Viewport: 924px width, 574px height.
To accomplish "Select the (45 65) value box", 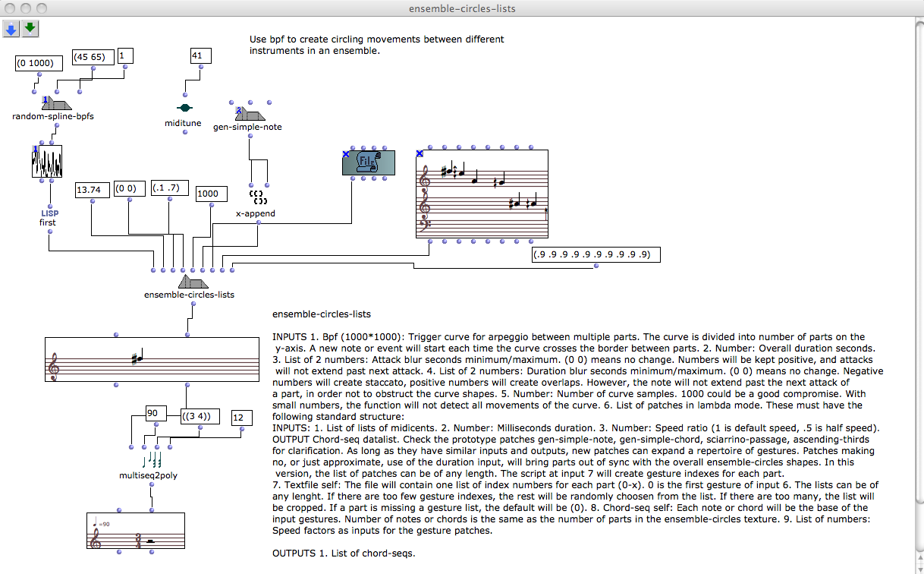I will point(93,57).
